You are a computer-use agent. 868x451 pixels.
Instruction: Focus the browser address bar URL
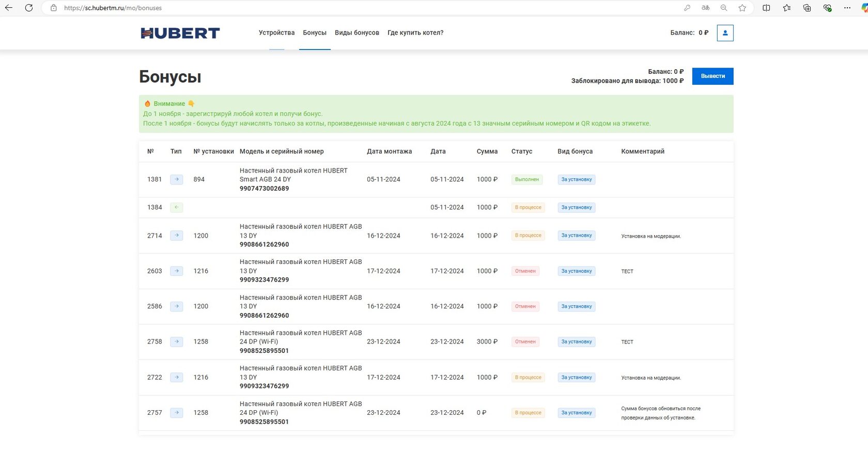113,8
